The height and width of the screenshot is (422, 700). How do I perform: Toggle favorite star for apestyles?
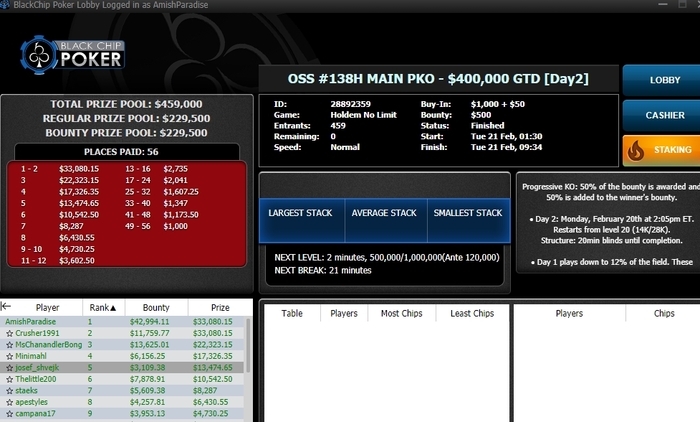(x=9, y=402)
